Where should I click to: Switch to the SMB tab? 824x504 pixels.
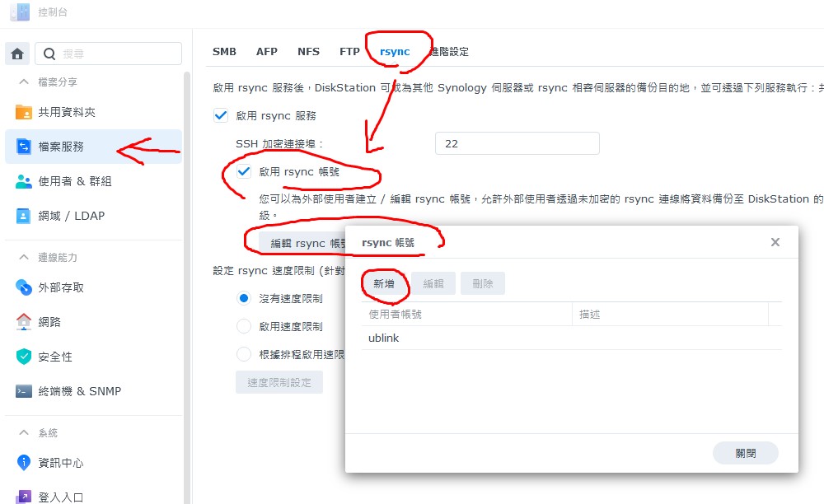click(x=224, y=52)
